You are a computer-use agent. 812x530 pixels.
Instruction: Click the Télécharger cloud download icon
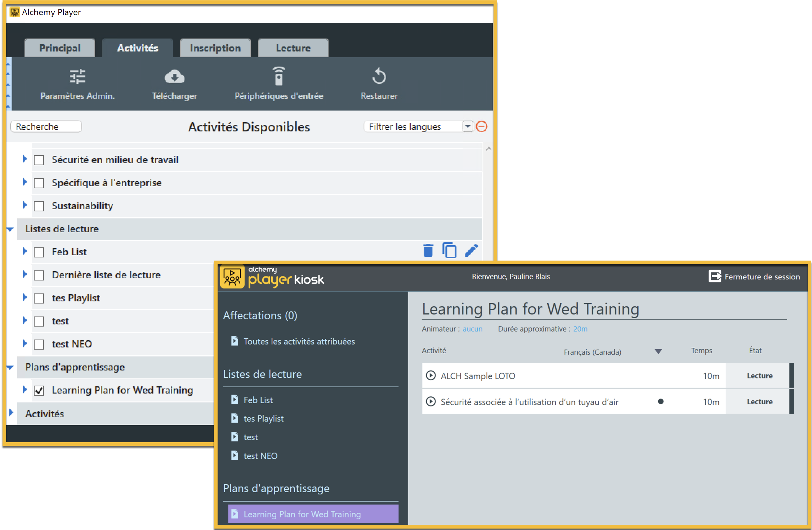[x=174, y=76]
